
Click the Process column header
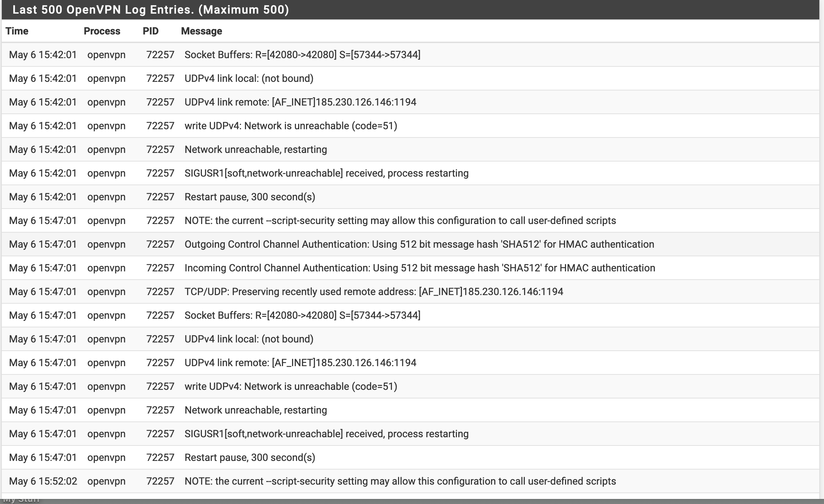coord(102,31)
